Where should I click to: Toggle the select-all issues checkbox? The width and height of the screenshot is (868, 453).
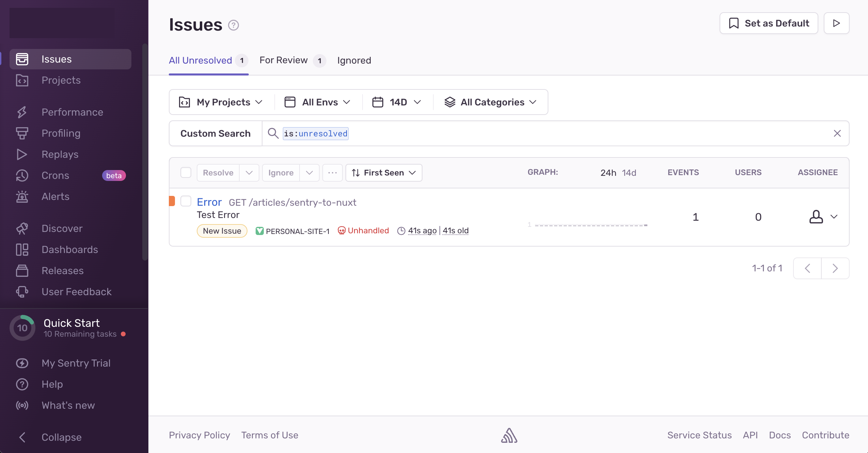point(186,172)
